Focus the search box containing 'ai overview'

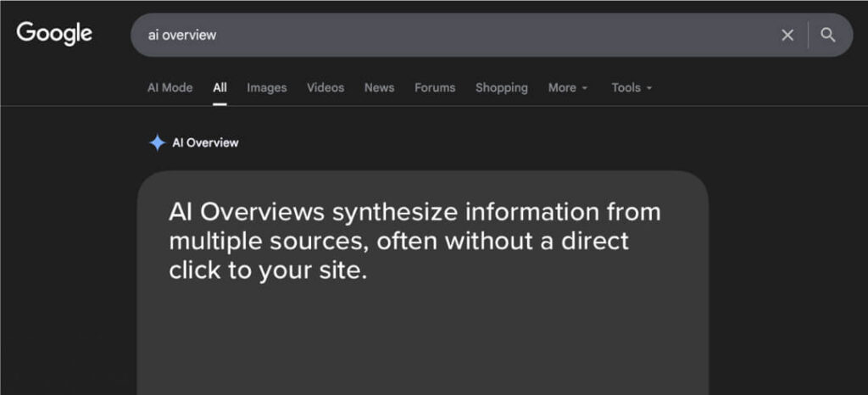492,35
